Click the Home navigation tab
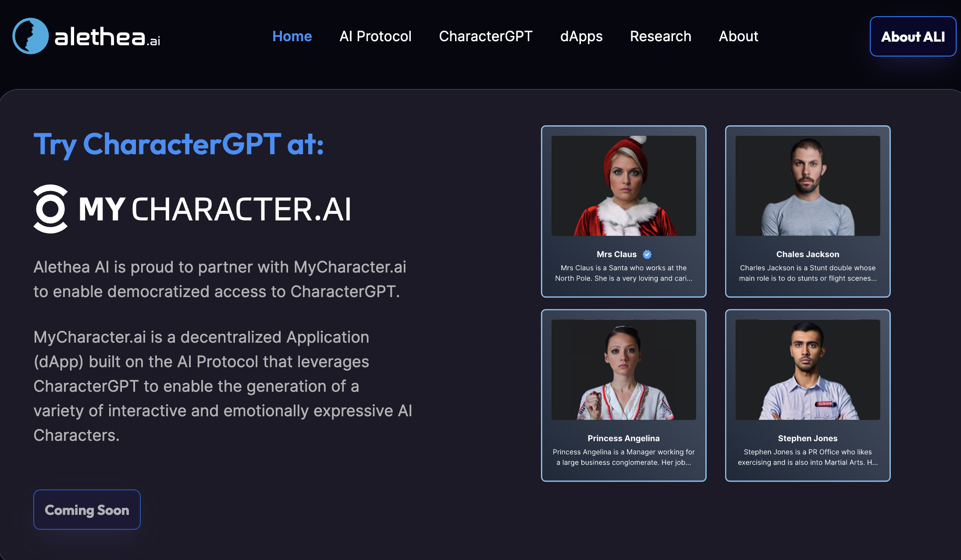Image resolution: width=961 pixels, height=560 pixels. click(x=292, y=36)
